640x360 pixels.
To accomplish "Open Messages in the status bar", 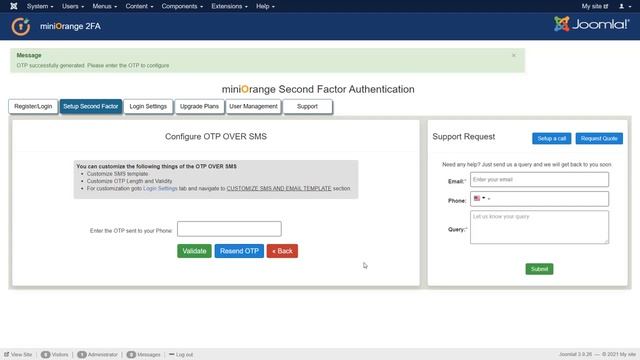I will [x=144, y=355].
